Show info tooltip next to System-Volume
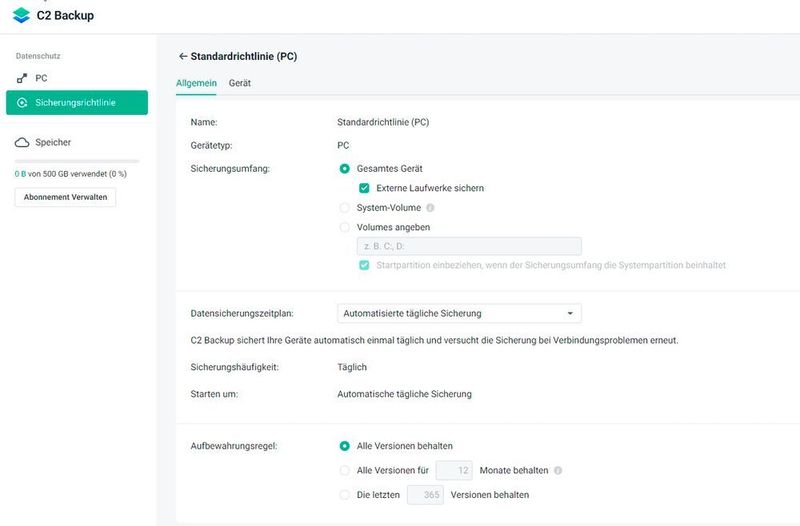This screenshot has height=526, width=800. pos(430,208)
